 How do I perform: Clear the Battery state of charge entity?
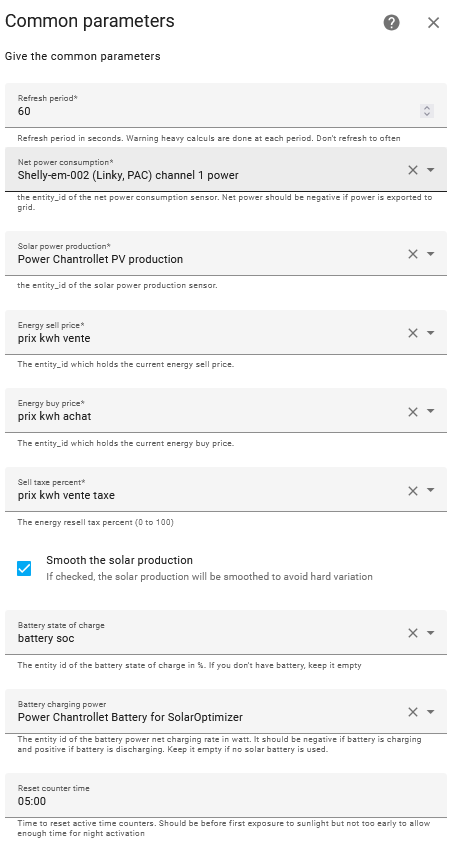click(x=413, y=633)
